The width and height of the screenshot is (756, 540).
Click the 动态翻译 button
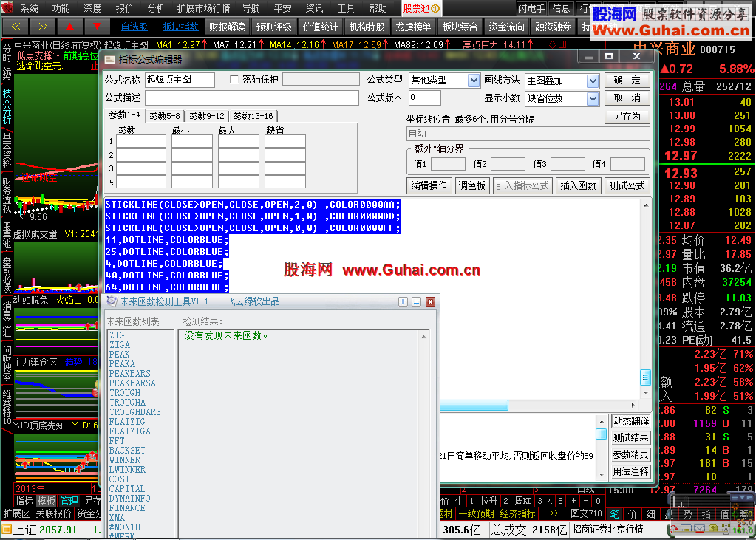(x=630, y=421)
